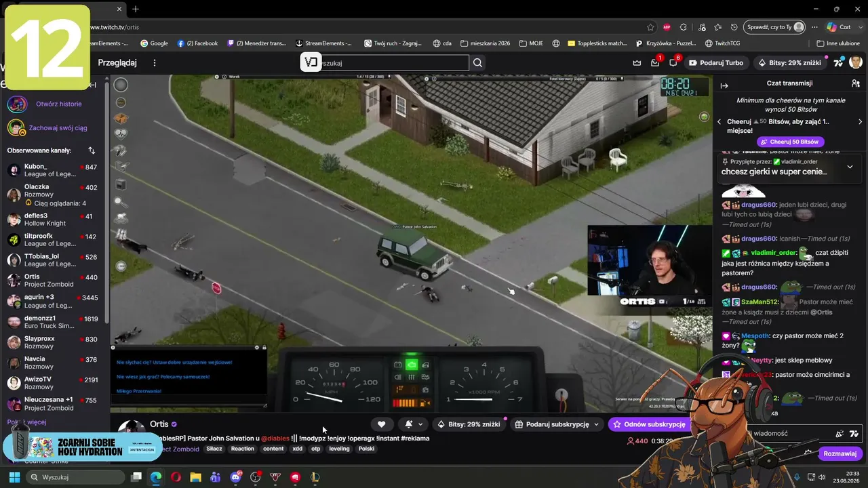Go to Twitch Przeglądaj page

[117, 62]
